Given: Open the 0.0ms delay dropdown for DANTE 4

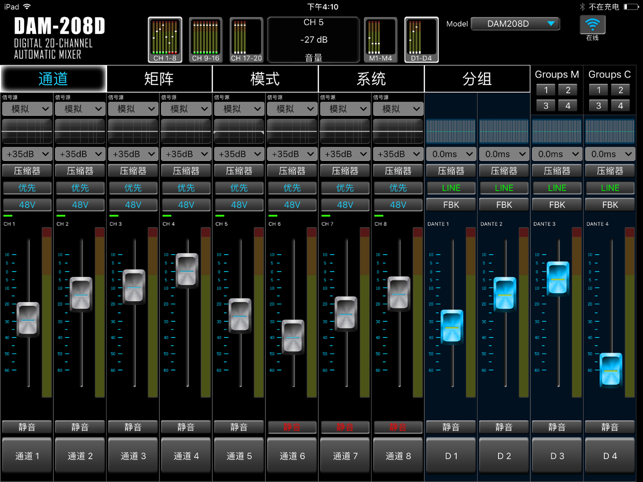Looking at the screenshot, I should (x=610, y=154).
